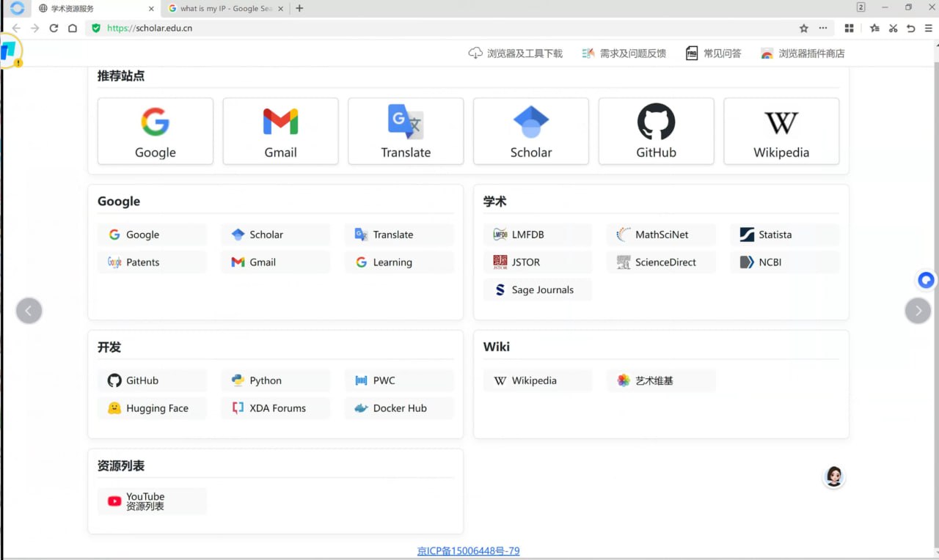Image resolution: width=939 pixels, height=560 pixels.
Task: Open the GitHub recommended site card
Action: click(657, 131)
